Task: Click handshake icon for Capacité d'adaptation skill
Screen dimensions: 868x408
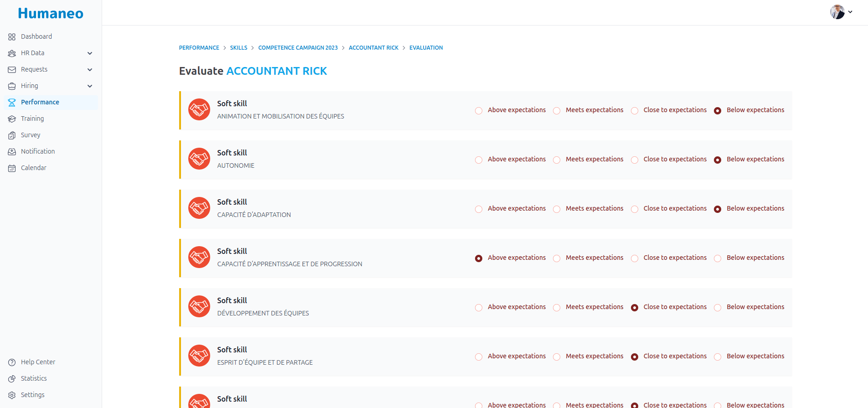Action: point(199,208)
